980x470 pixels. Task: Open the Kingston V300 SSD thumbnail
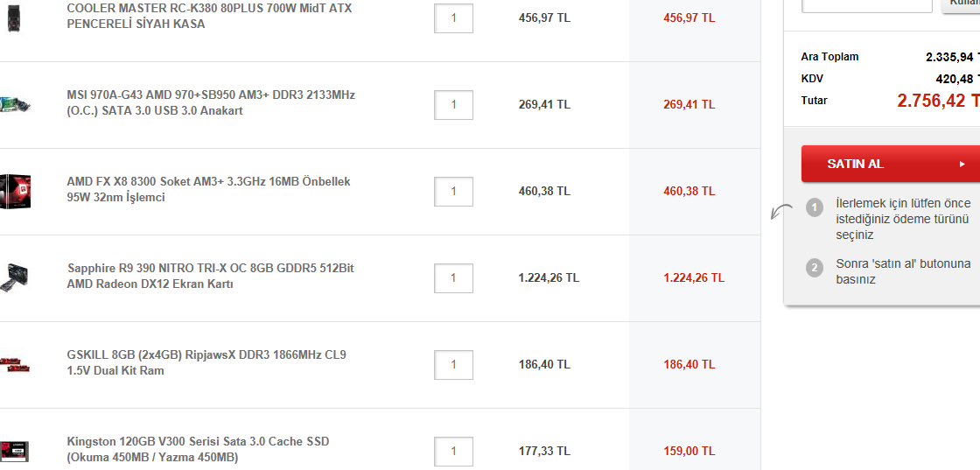(15, 451)
